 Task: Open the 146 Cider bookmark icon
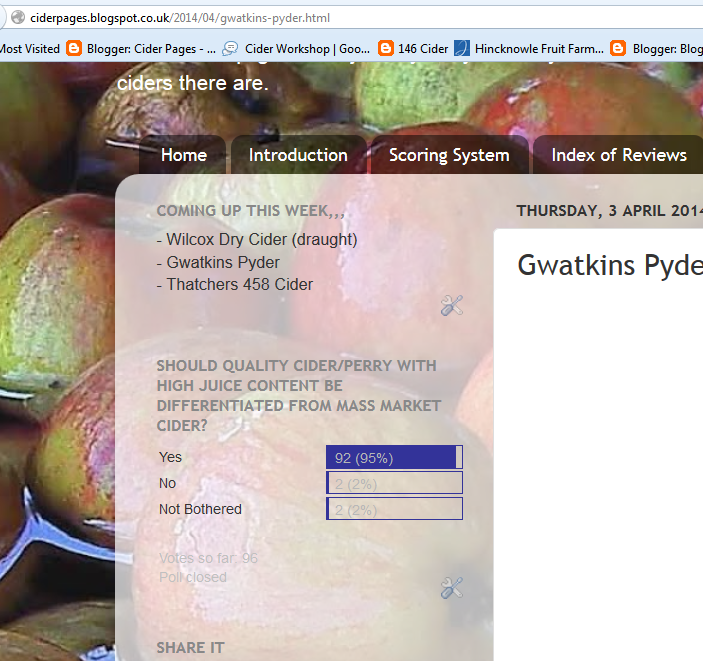point(386,48)
